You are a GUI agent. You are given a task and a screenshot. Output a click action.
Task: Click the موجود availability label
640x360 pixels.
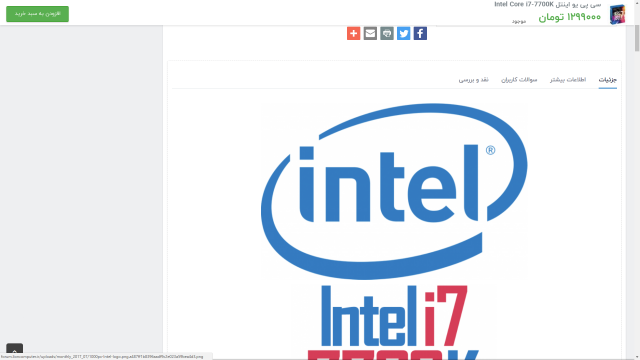click(x=519, y=21)
